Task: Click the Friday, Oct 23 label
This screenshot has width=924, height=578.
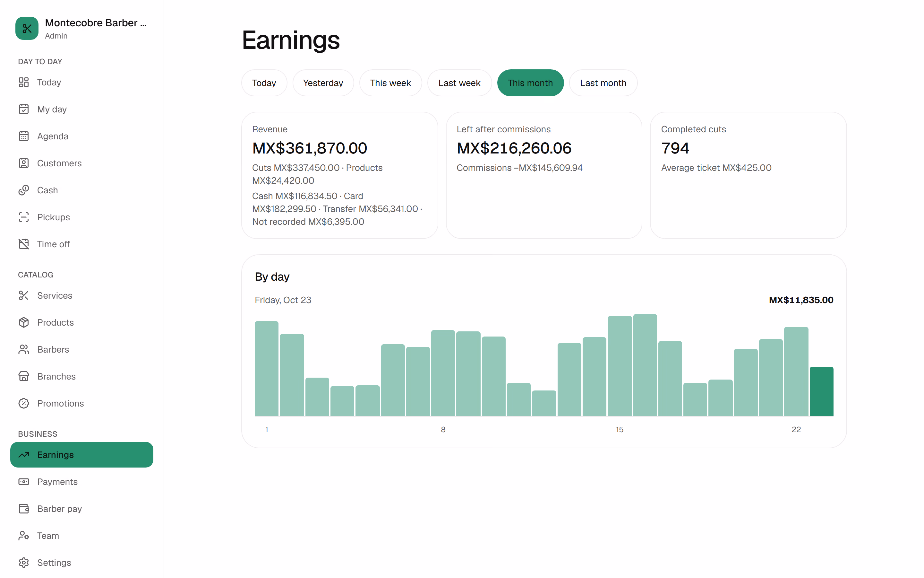Action: [x=283, y=300]
